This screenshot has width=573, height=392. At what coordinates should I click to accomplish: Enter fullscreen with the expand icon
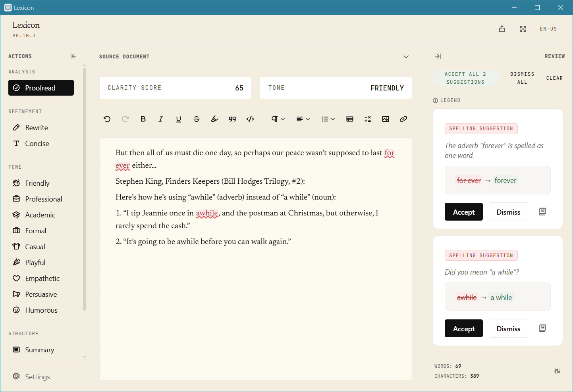[523, 29]
